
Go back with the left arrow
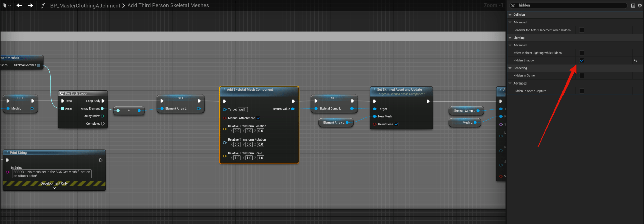19,6
